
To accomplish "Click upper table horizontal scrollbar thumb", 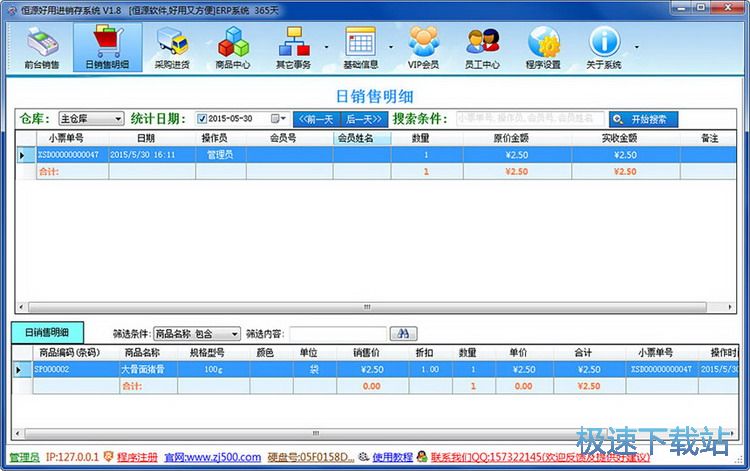I will [367, 307].
